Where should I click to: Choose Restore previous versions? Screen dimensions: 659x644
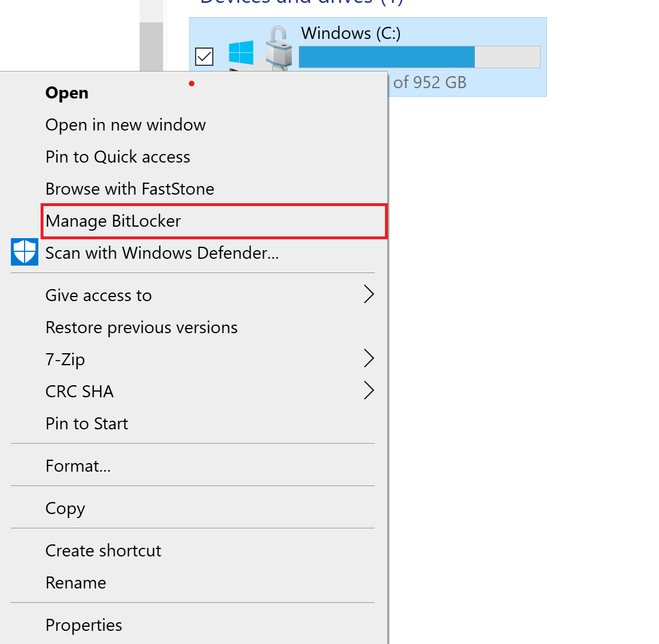click(x=141, y=327)
